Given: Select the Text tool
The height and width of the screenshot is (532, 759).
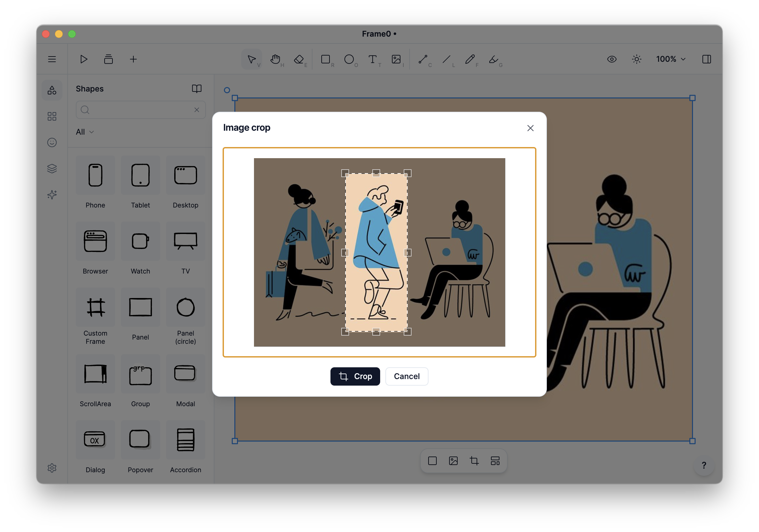Looking at the screenshot, I should point(373,59).
